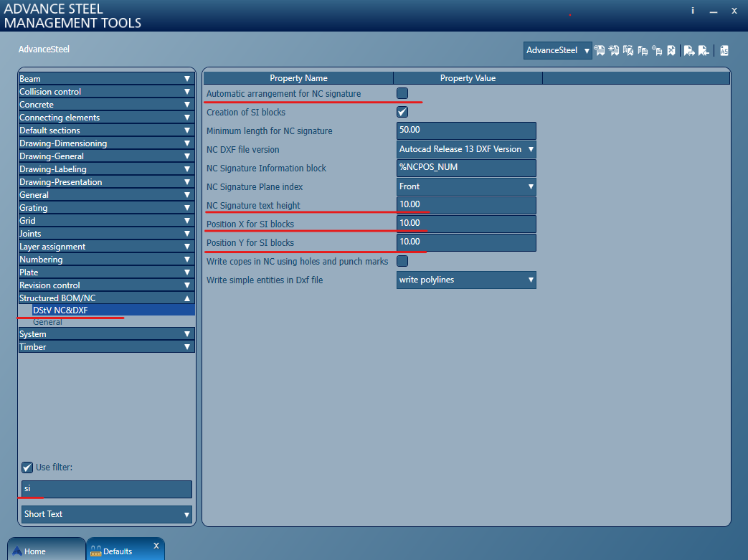Click the export defaults toolbar icon
Viewport: 748px width, 560px height.
tap(688, 50)
